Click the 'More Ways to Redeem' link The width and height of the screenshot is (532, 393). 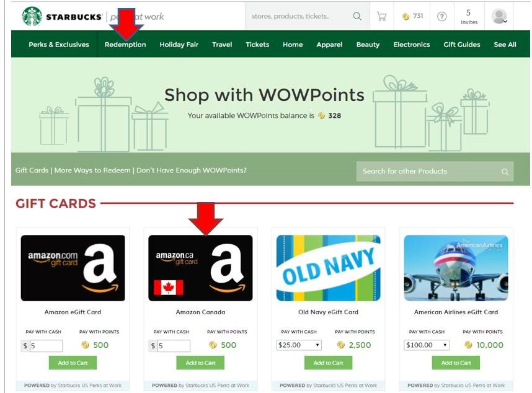[92, 170]
